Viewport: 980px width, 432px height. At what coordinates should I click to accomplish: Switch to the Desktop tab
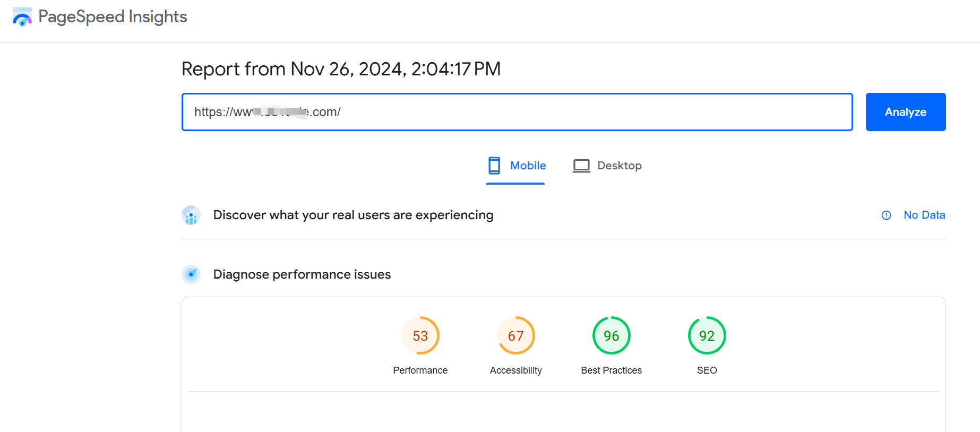[x=619, y=166]
